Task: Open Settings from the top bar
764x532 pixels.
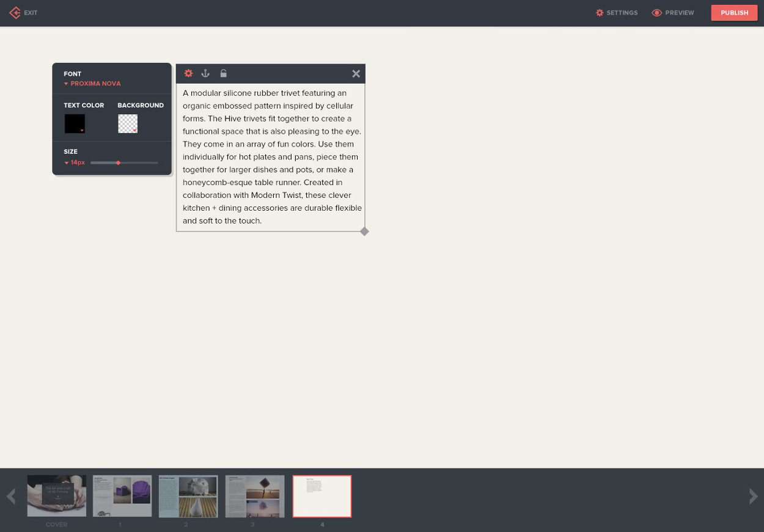Action: click(617, 13)
